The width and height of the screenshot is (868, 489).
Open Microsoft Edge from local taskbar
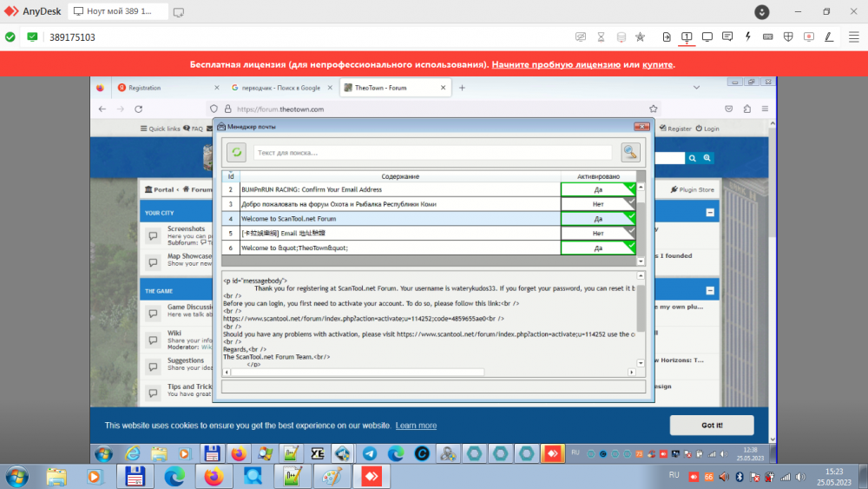[x=174, y=476]
